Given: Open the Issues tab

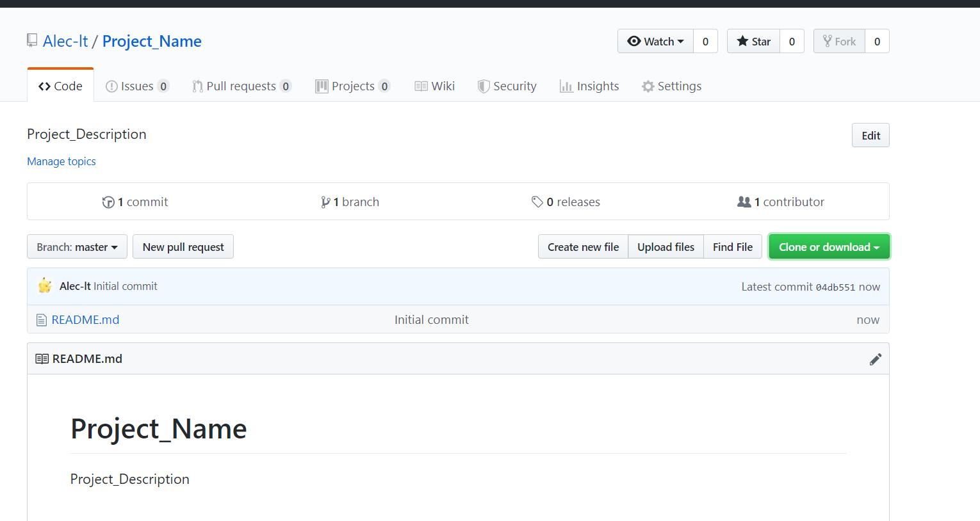Looking at the screenshot, I should pyautogui.click(x=137, y=86).
